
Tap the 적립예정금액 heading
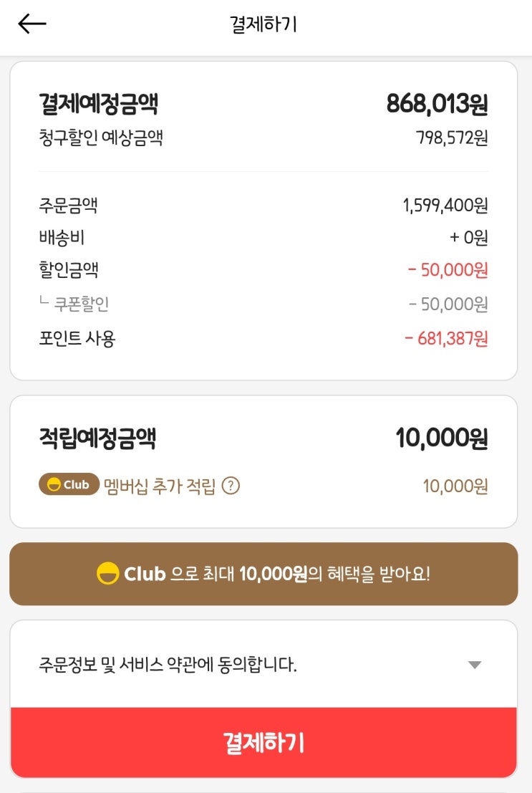pyautogui.click(x=97, y=438)
